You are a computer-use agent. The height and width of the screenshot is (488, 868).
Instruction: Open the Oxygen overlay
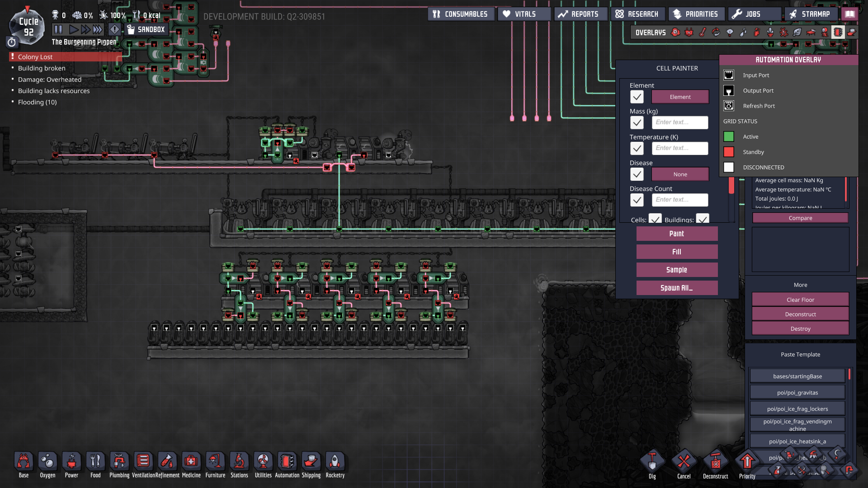[x=675, y=32]
